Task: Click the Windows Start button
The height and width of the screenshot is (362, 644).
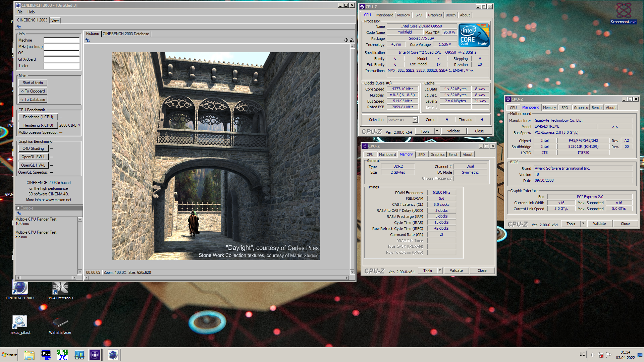Action: click(x=9, y=355)
